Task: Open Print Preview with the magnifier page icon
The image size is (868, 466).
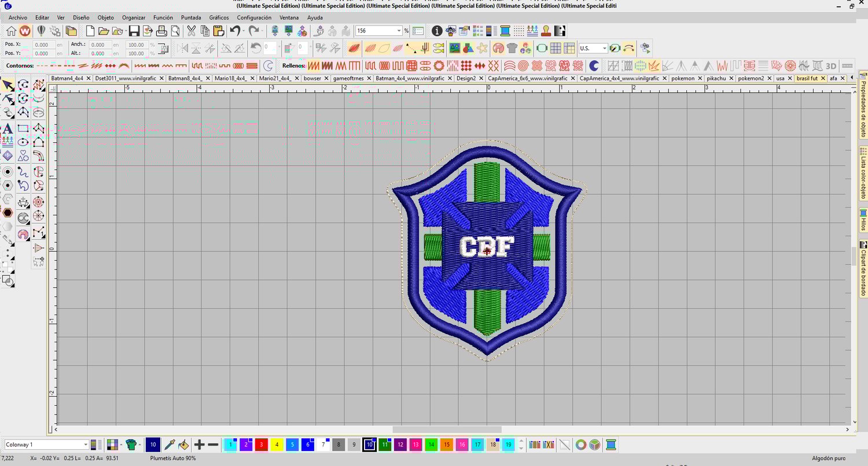Action: pos(175,31)
